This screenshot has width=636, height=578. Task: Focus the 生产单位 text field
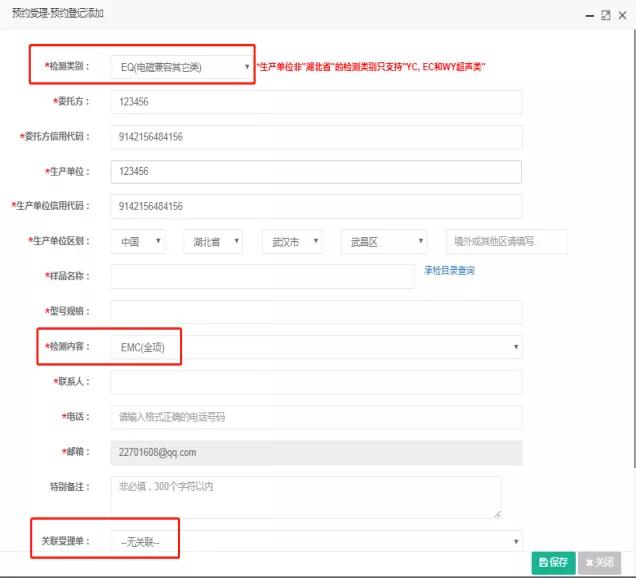coord(316,172)
